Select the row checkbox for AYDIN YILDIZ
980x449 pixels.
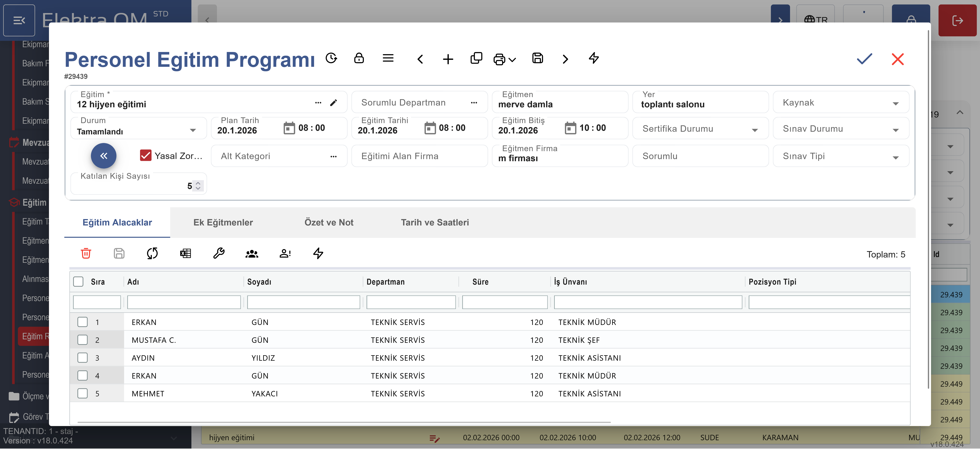click(x=83, y=358)
